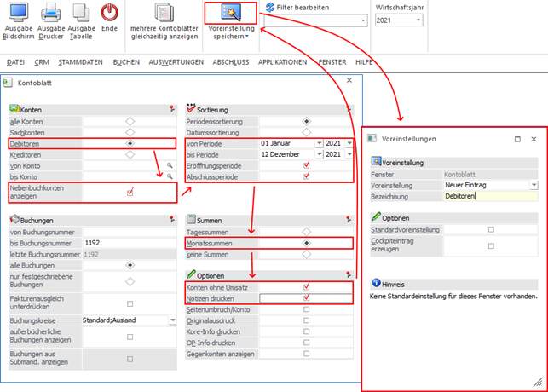The width and height of the screenshot is (548, 392).
Task: Click the Filter bearbeiten icon
Action: click(271, 7)
